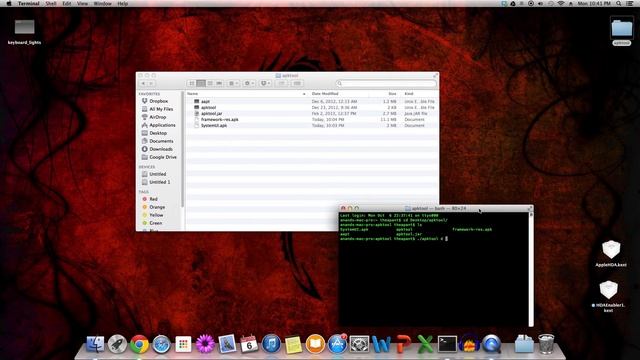Open Calendar from the Dock
This screenshot has width=640, height=360.
pos(249,344)
